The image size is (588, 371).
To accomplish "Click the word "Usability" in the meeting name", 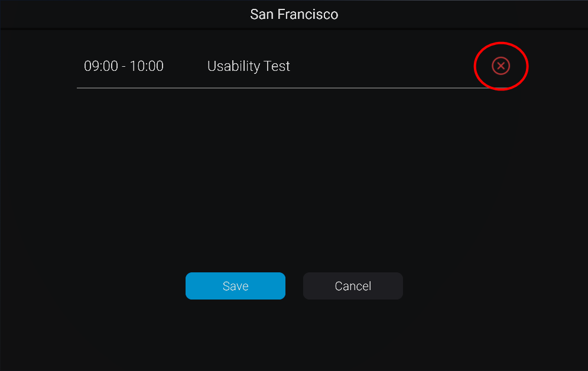I will [x=233, y=66].
